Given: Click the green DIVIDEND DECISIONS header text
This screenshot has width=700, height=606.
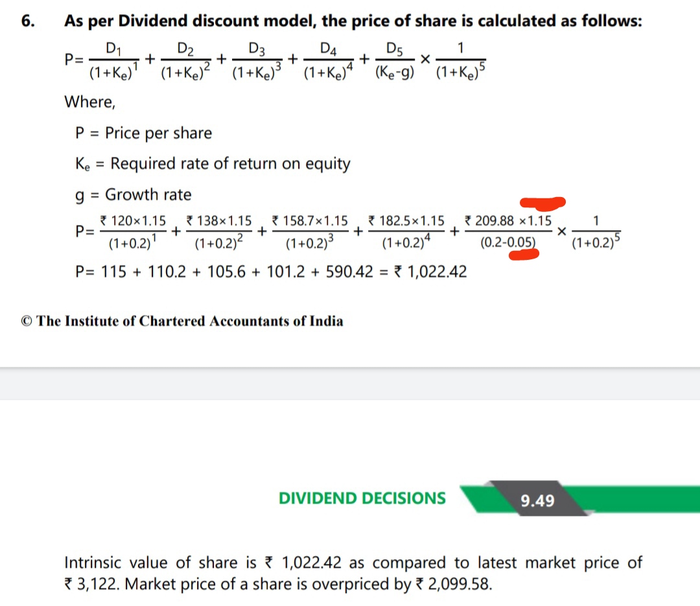Looking at the screenshot, I should click(362, 498).
